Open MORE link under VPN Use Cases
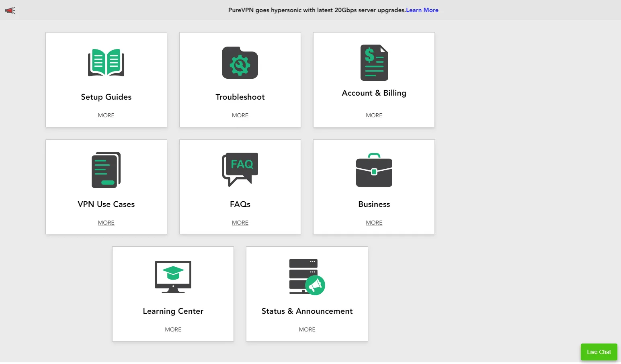 tap(106, 223)
